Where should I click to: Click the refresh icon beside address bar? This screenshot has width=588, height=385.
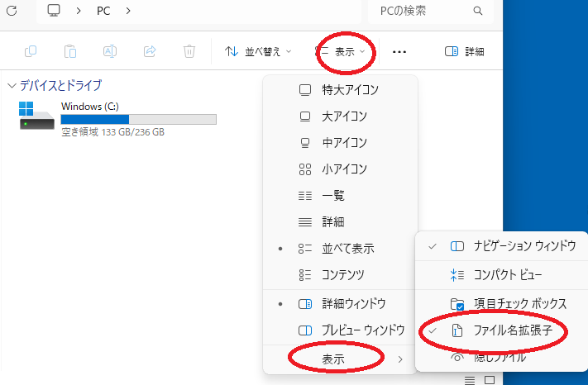(x=12, y=11)
